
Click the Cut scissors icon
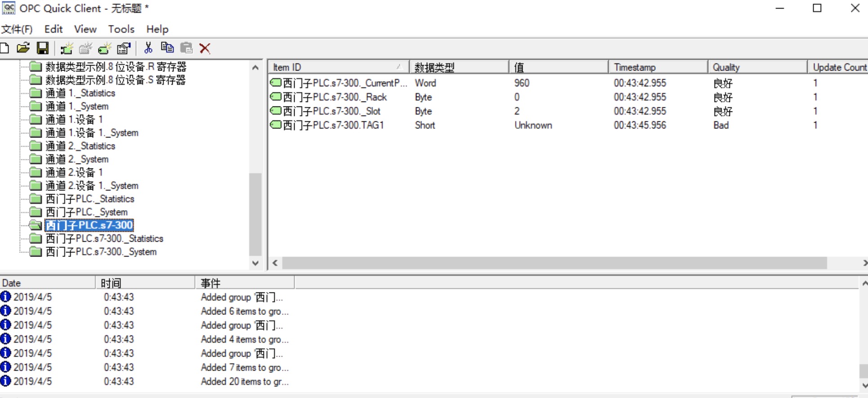[x=148, y=48]
